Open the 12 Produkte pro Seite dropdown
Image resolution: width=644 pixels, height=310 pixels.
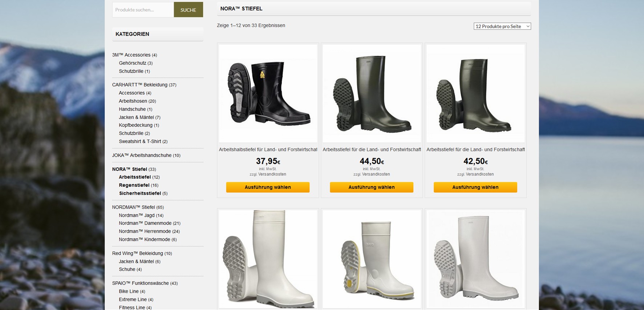click(x=502, y=26)
